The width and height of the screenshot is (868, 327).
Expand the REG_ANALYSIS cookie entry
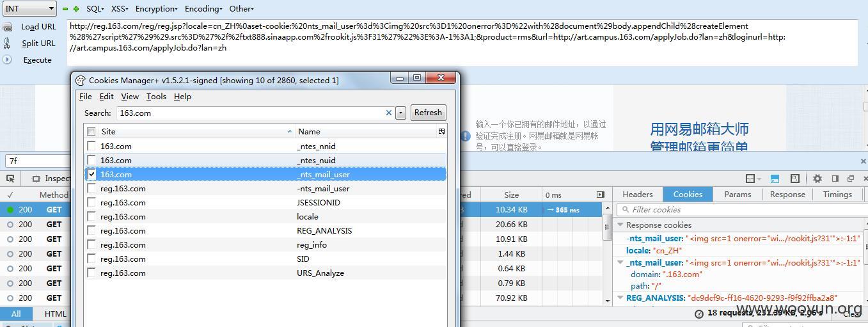coord(620,298)
